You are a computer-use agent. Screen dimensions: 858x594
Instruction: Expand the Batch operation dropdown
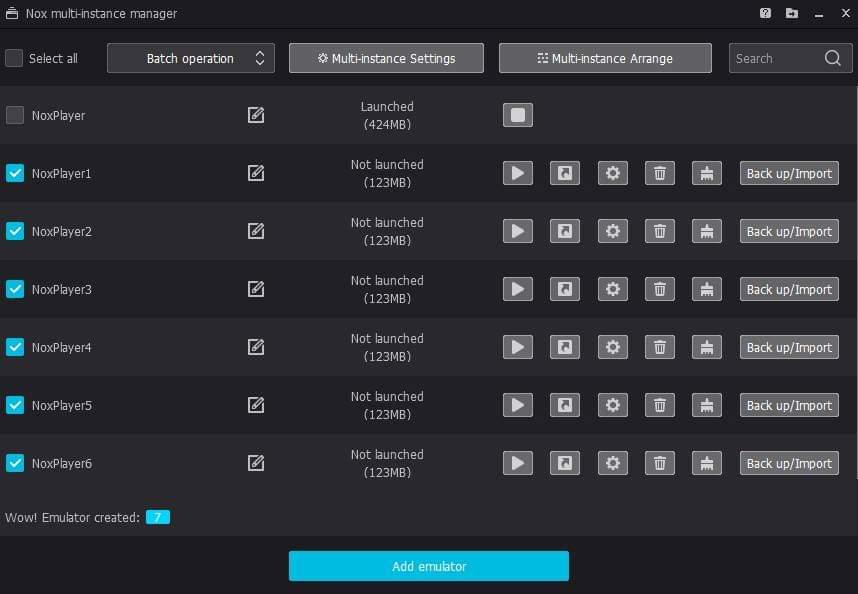coord(190,58)
